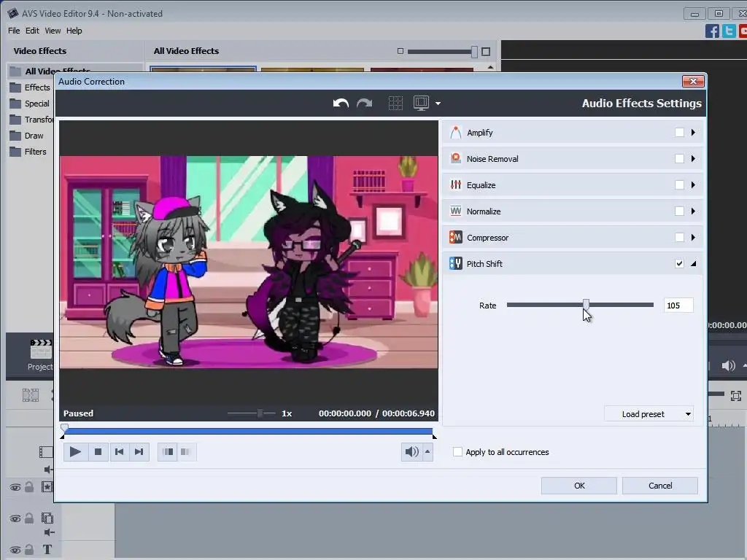The width and height of the screenshot is (747, 560).
Task: Toggle visibility eye of the overlay track
Action: pyautogui.click(x=15, y=518)
